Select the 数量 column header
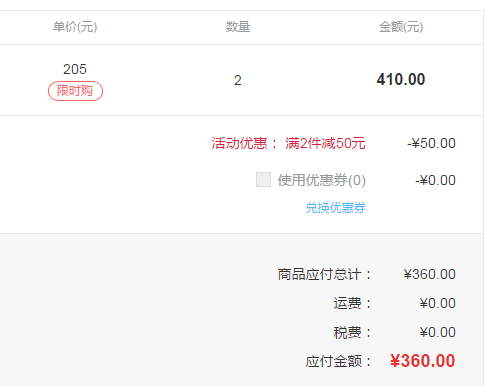 [238, 27]
